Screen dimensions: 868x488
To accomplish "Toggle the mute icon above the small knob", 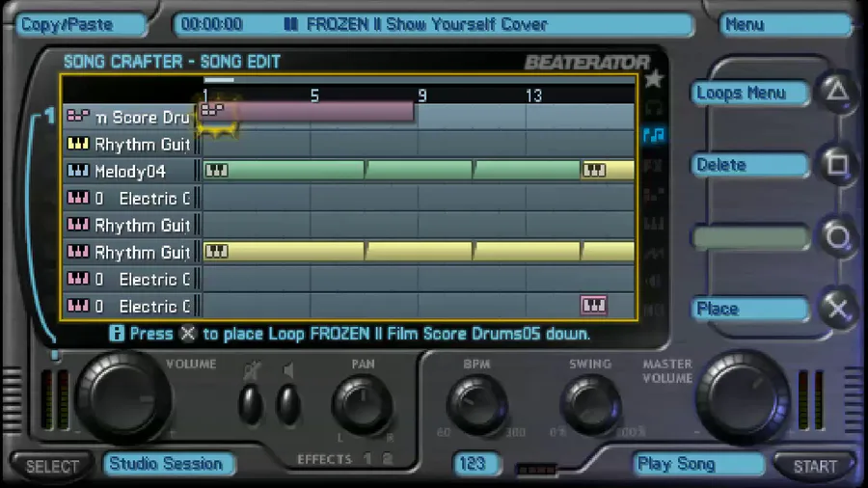I will pyautogui.click(x=252, y=370).
